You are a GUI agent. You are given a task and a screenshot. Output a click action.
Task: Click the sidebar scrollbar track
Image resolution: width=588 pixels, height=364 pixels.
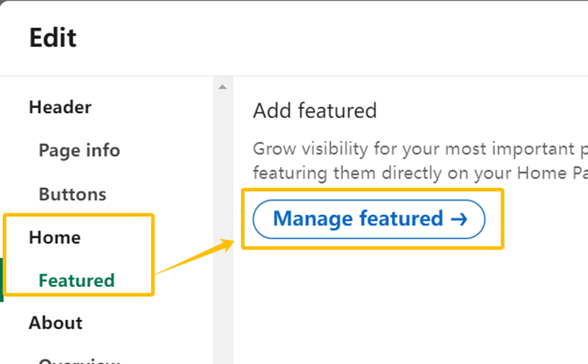tap(223, 225)
